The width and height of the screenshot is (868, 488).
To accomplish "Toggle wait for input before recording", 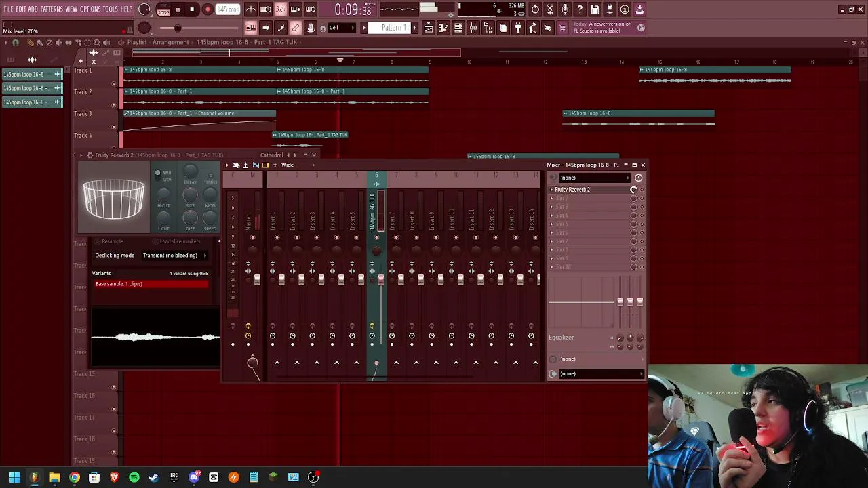I will pos(266,9).
